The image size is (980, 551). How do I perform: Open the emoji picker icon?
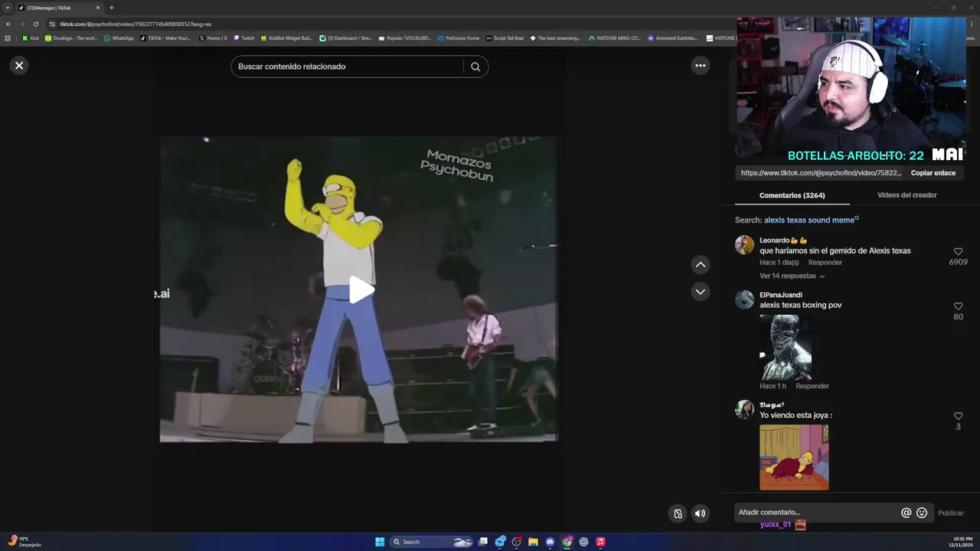(922, 513)
